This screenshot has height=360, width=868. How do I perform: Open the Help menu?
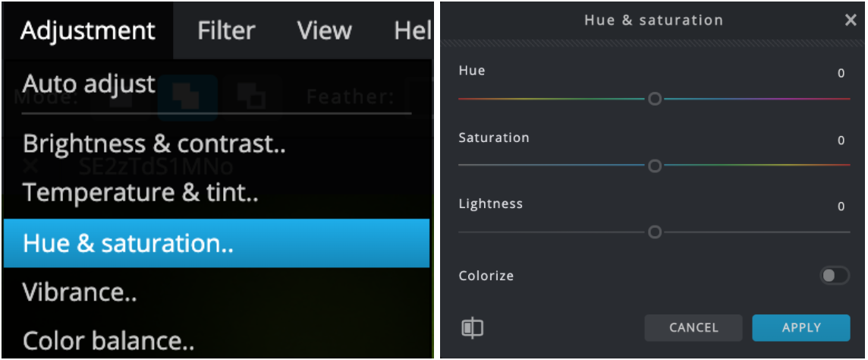[413, 30]
